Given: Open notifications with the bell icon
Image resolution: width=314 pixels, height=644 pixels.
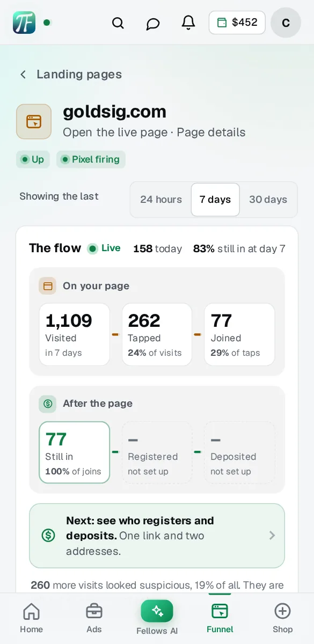Looking at the screenshot, I should click(x=188, y=23).
